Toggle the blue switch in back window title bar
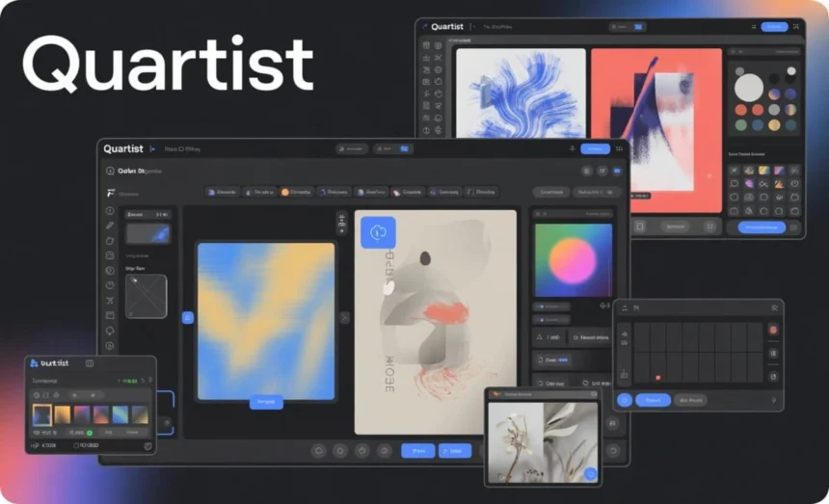 coord(638,26)
